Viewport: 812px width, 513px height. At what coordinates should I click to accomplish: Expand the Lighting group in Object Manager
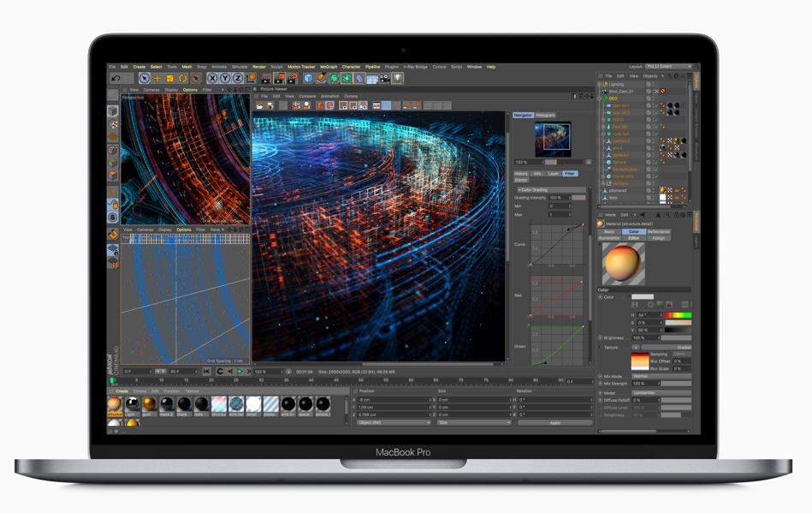[x=602, y=84]
